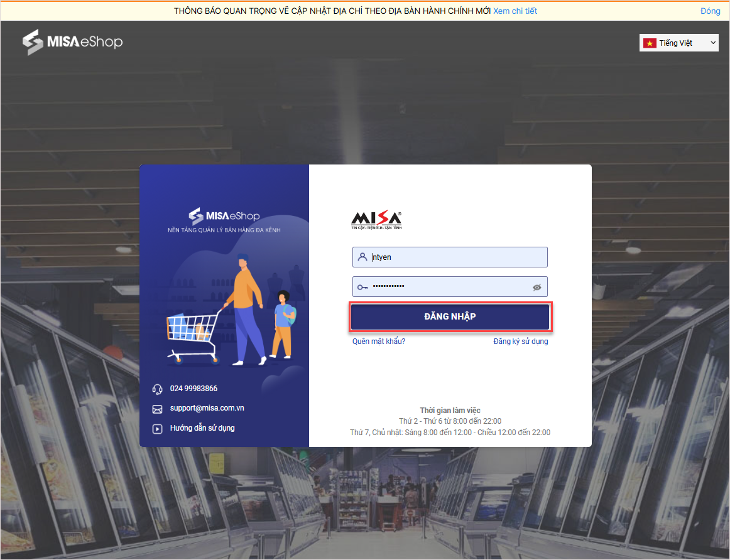Viewport: 730px width, 560px height.
Task: Open the Hướng dẫn sử dụng guide link
Action: click(202, 428)
